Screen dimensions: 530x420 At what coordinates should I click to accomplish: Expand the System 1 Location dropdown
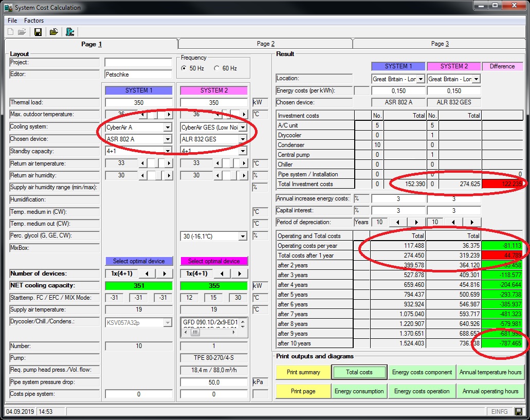pyautogui.click(x=421, y=79)
